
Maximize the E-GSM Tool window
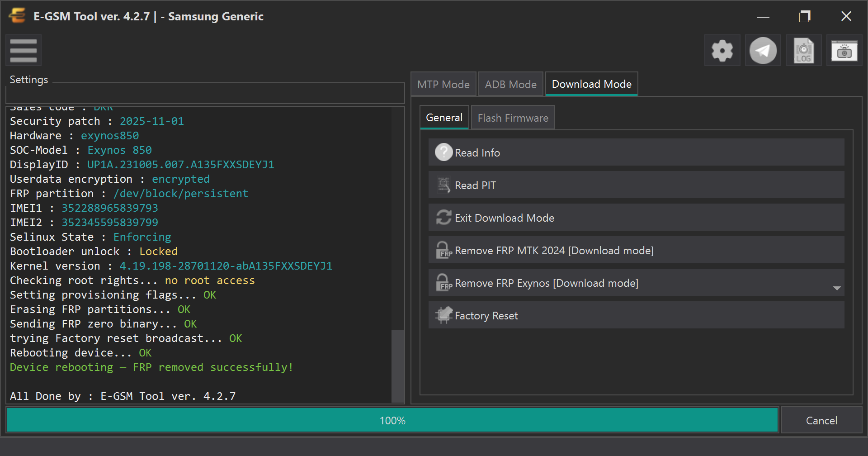tap(804, 16)
